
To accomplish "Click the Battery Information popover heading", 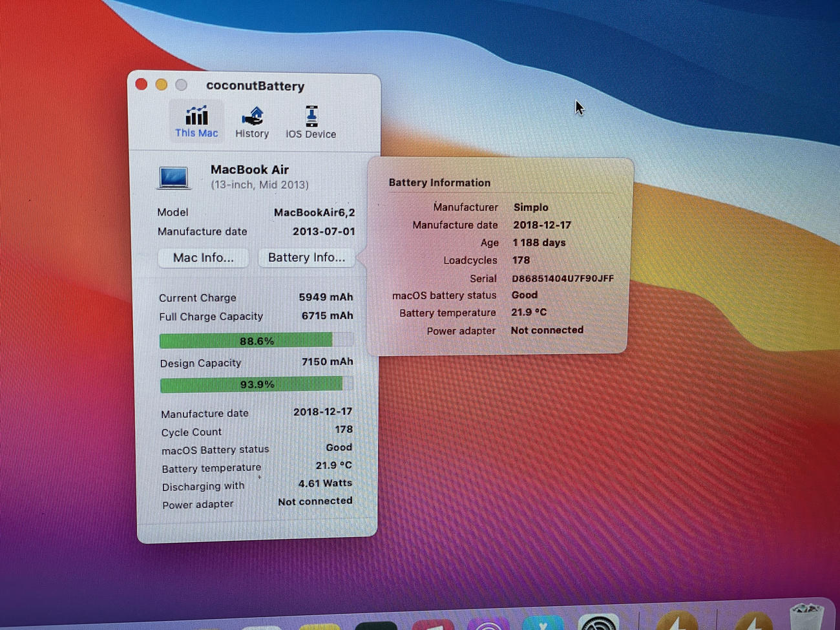I will pos(439,183).
